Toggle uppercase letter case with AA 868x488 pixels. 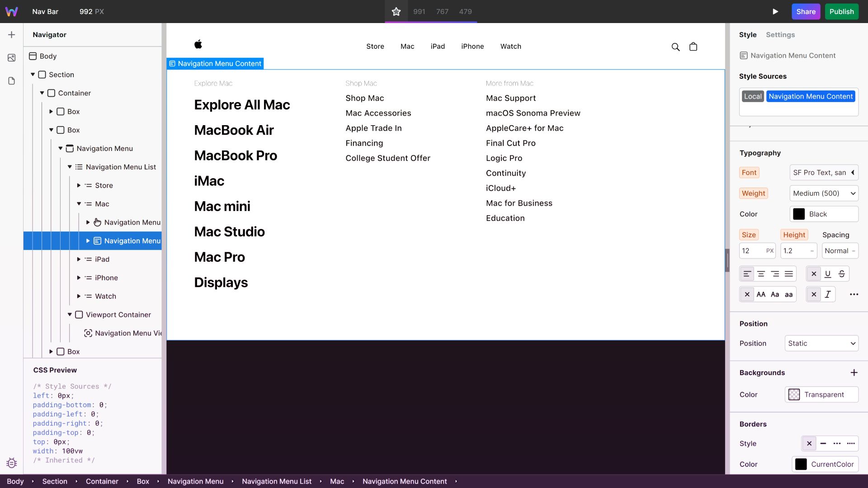761,294
